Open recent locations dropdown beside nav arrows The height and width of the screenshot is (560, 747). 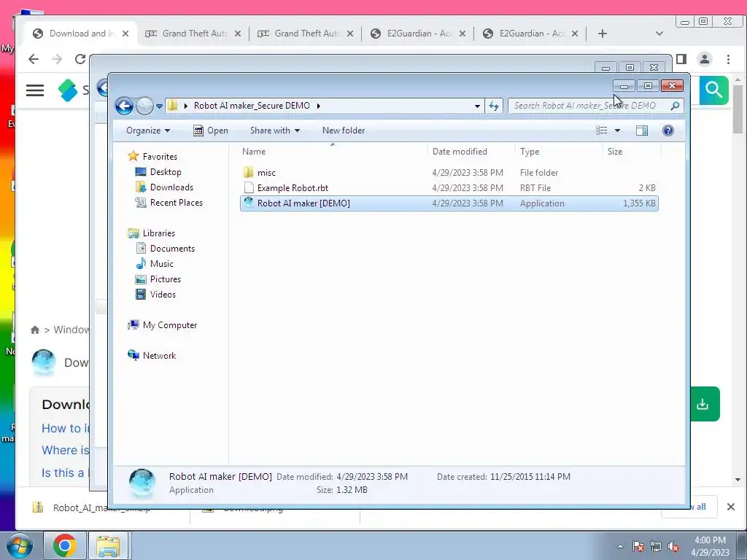click(x=159, y=106)
